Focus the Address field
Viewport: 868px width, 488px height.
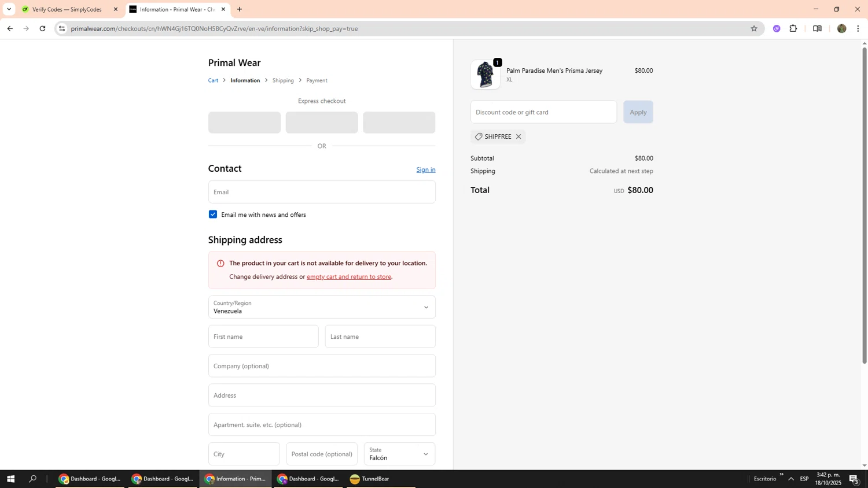pos(322,395)
